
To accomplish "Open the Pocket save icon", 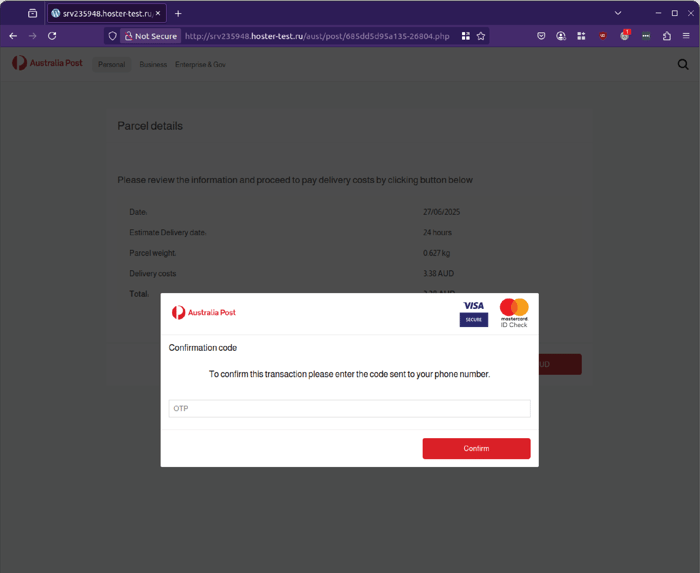I will pos(541,36).
